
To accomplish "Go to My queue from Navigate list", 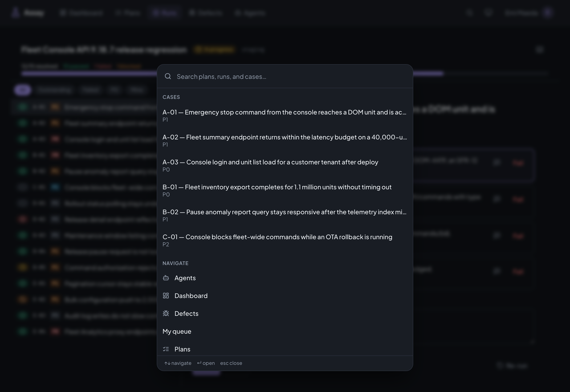I will [x=285, y=331].
